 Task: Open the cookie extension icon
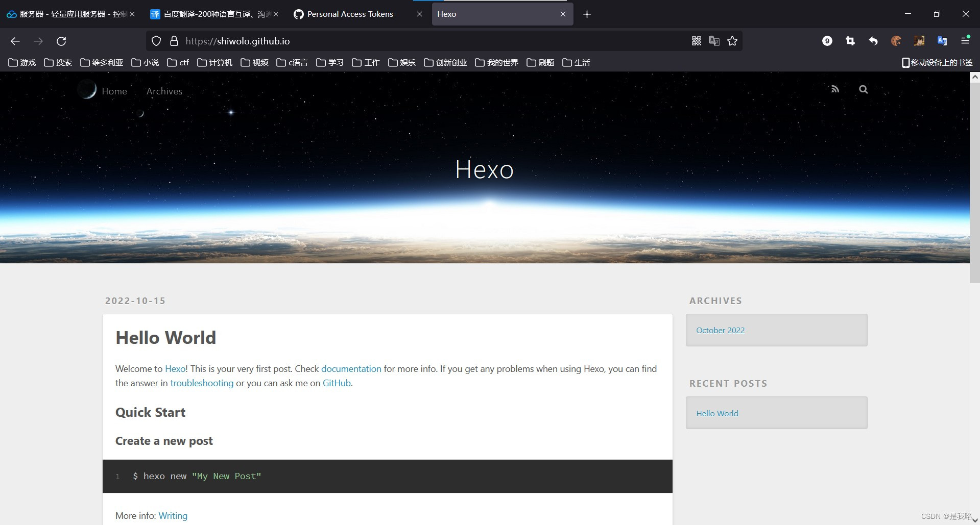pyautogui.click(x=896, y=41)
